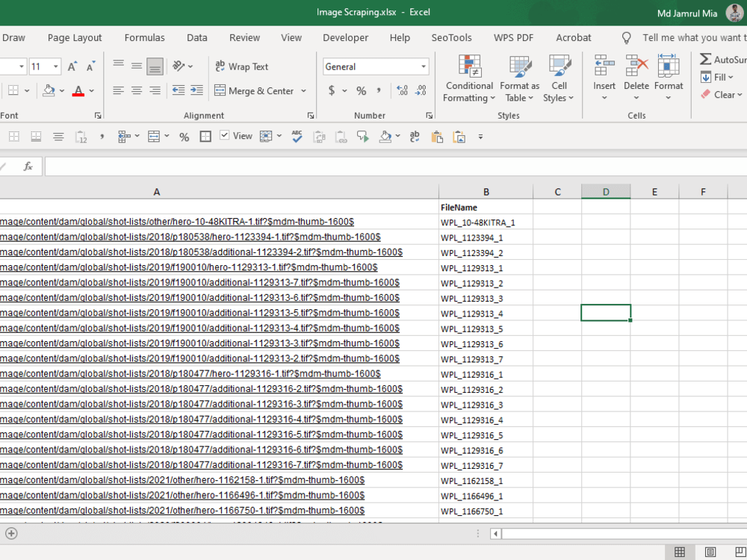Open the Format cells menu
747x560 pixels.
point(669,78)
